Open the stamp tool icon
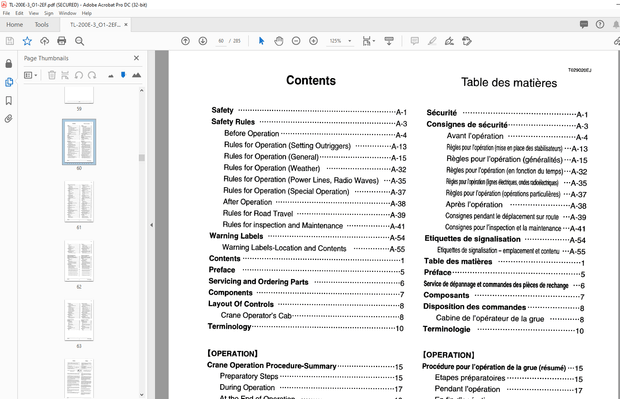This screenshot has width=620, height=399. [x=467, y=41]
